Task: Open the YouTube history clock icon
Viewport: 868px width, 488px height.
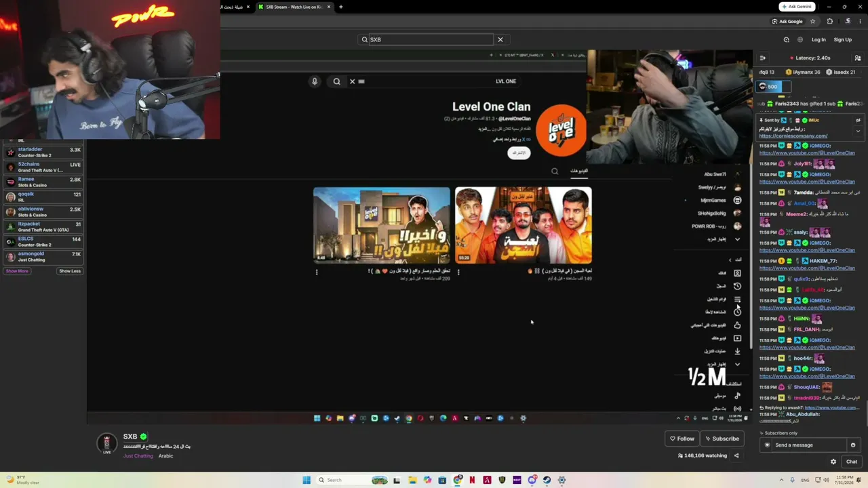Action: coord(737,286)
